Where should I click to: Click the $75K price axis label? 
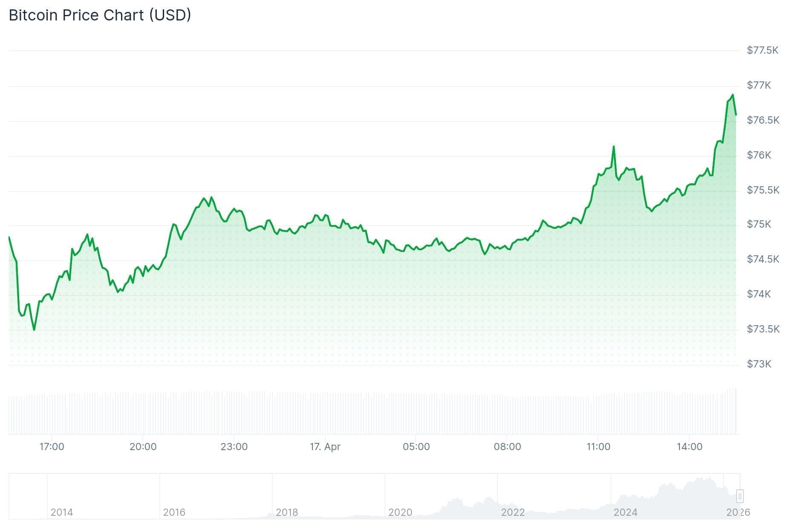759,224
